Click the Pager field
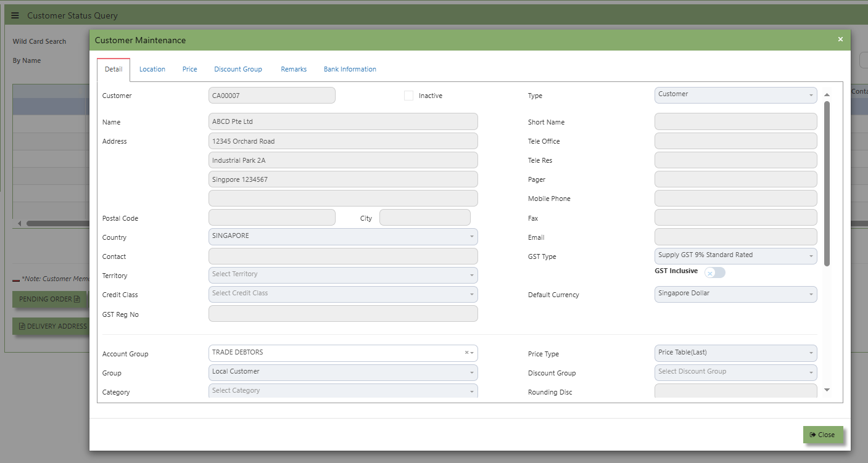This screenshot has width=868, height=463. click(x=735, y=179)
